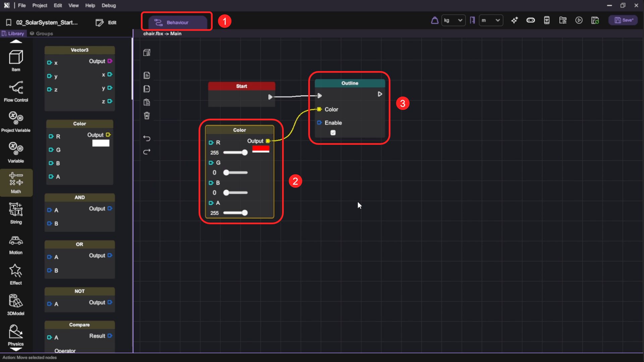This screenshot has height=362, width=644.
Task: Click the VR headset icon
Action: [531, 20]
